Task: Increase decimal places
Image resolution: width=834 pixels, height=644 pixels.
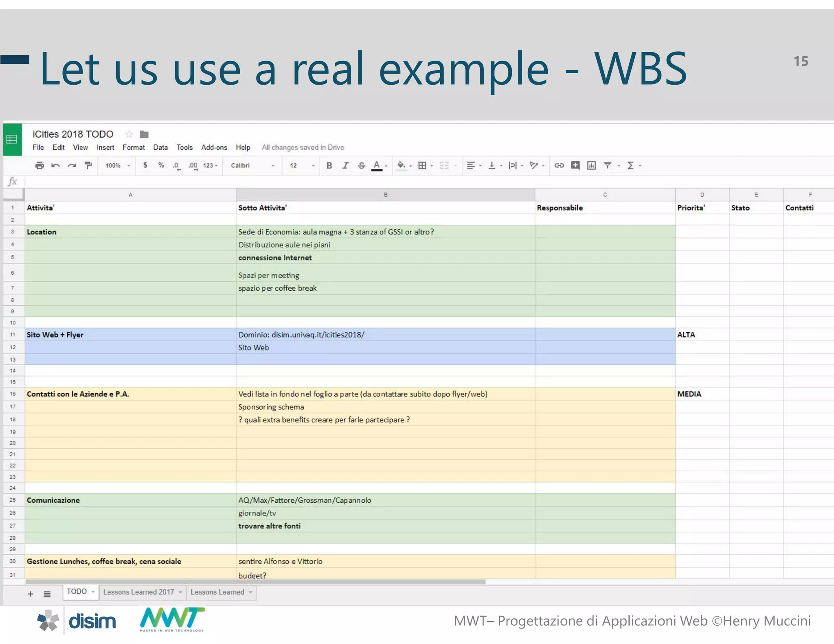Action: click(193, 166)
